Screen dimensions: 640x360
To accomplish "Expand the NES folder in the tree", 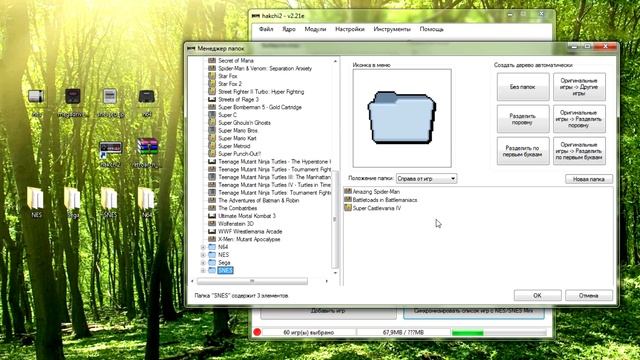I will coord(203,255).
